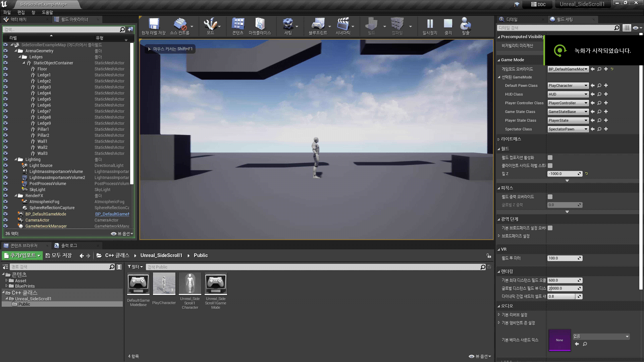Toggle Content Browser lock icon
This screenshot has width=644, height=362.
click(x=489, y=255)
